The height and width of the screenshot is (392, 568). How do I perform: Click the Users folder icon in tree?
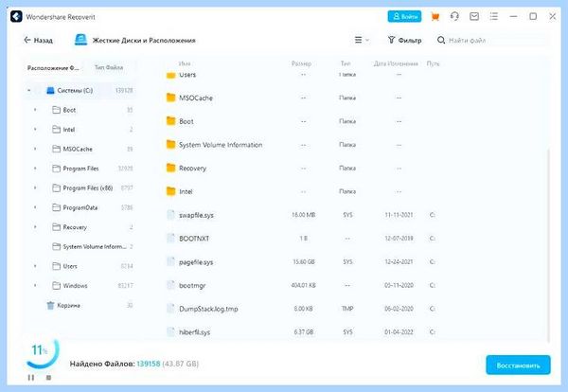pyautogui.click(x=56, y=266)
